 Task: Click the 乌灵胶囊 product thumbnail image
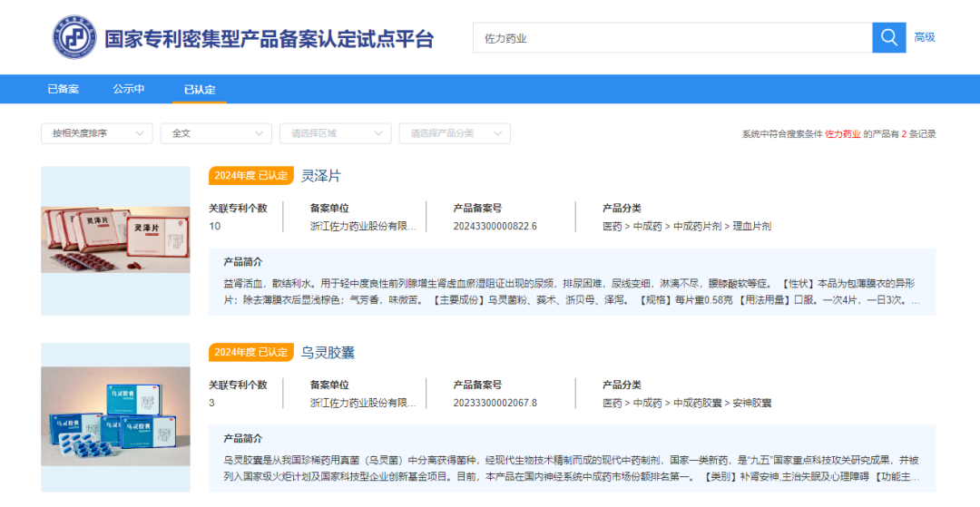pos(115,416)
